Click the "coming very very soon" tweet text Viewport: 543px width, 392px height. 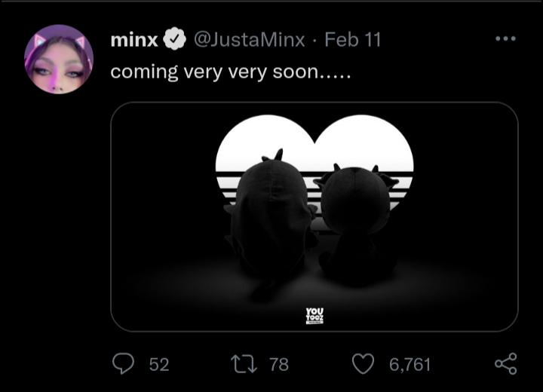click(230, 72)
